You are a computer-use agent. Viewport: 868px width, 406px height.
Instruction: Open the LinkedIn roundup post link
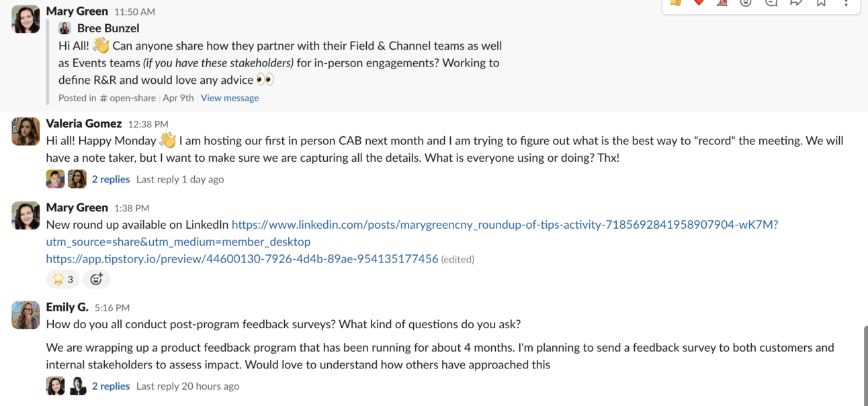click(412, 233)
